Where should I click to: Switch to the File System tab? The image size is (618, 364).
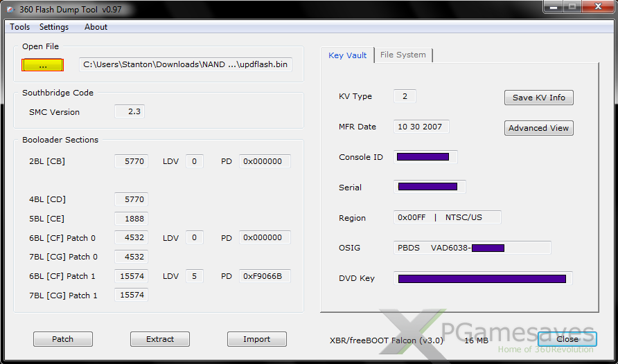(403, 55)
